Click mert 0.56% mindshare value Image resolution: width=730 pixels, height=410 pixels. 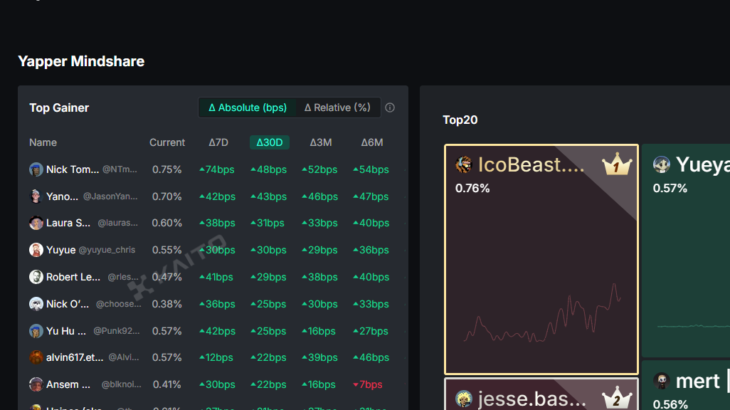pyautogui.click(x=670, y=404)
